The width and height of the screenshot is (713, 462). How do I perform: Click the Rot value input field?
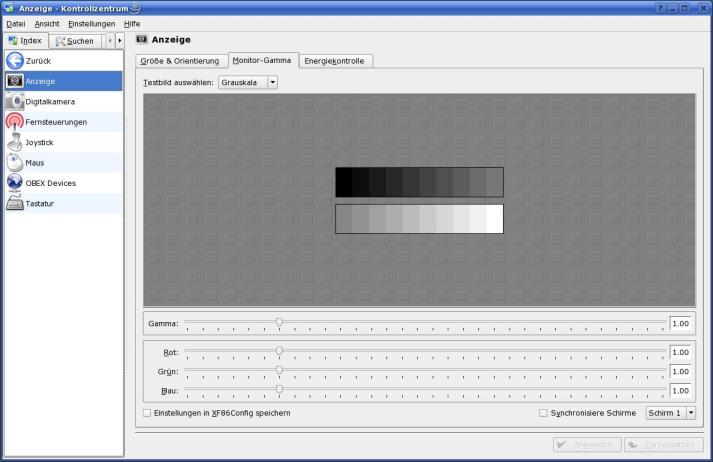pyautogui.click(x=681, y=352)
